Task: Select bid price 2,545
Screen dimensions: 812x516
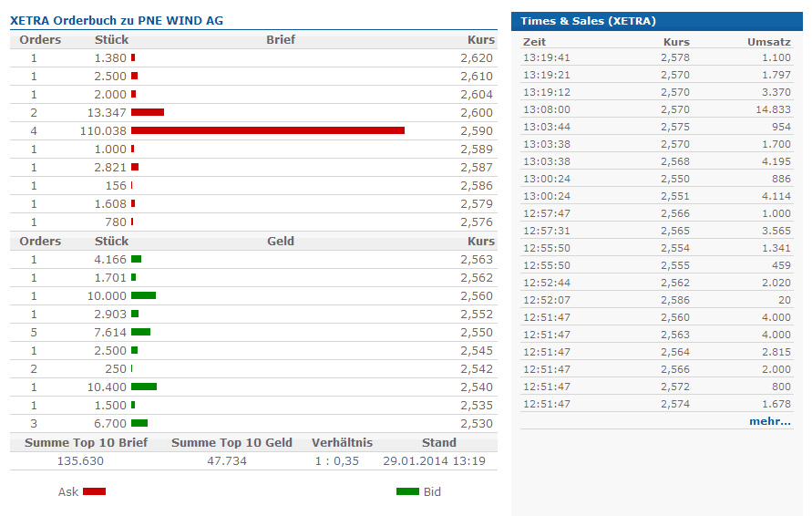Action: pos(477,351)
